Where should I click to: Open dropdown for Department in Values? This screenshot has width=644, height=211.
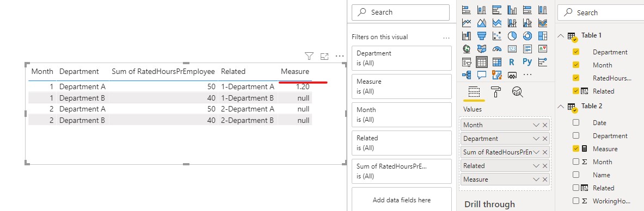point(536,139)
